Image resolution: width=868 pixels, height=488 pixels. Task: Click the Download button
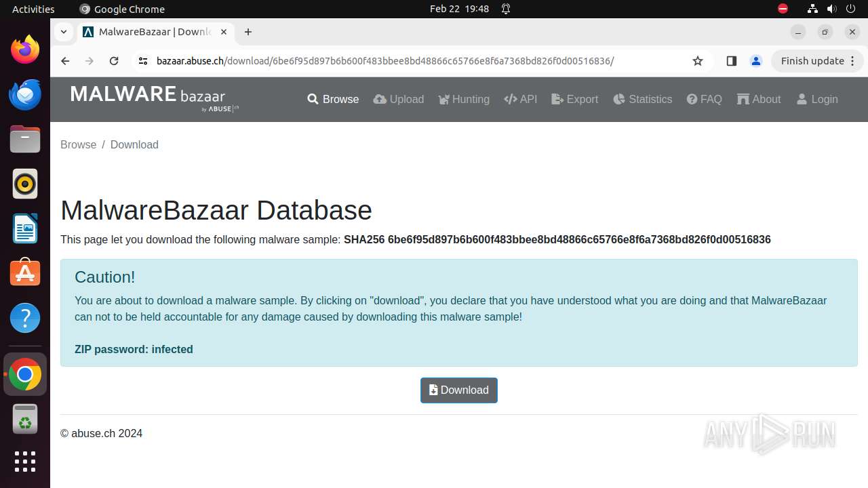click(459, 390)
